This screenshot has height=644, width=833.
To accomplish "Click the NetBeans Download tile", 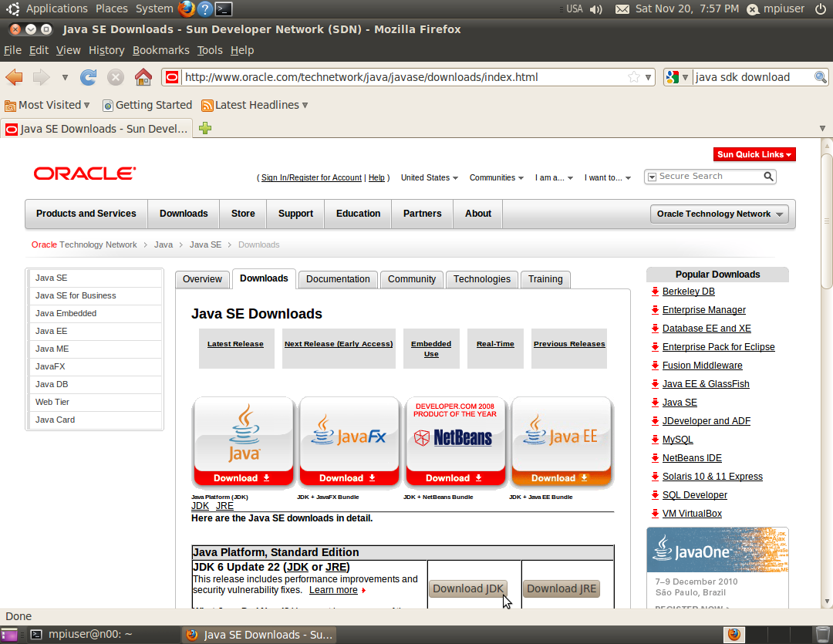I will 455,442.
